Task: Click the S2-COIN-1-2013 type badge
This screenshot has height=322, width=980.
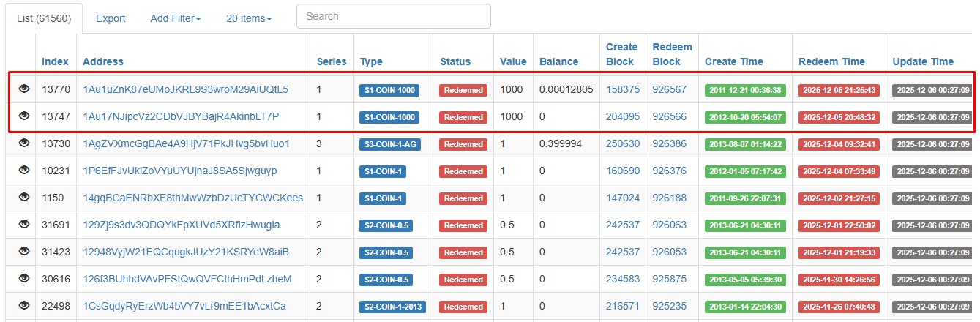Action: coord(394,307)
